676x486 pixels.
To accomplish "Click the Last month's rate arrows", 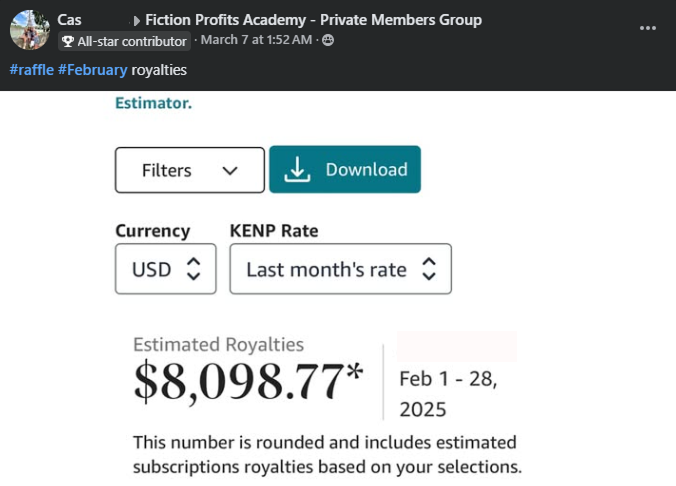I will tap(429, 269).
